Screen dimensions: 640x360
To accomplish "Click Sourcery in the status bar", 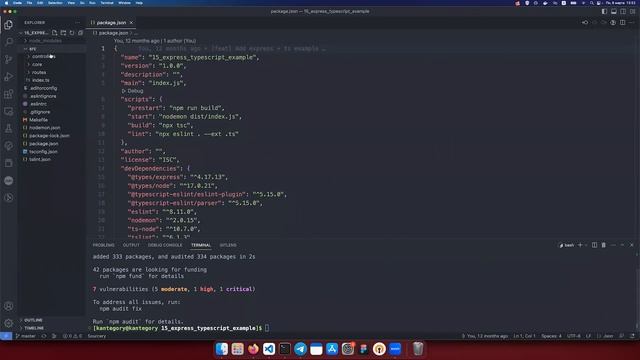I will [x=97, y=336].
